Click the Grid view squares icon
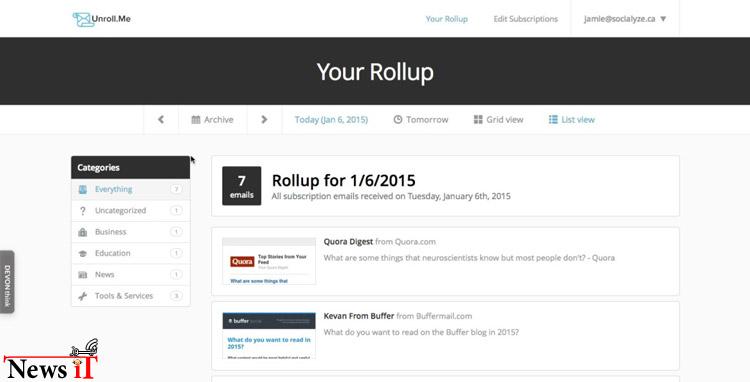Viewport: 750px width, 382px height. coord(478,120)
